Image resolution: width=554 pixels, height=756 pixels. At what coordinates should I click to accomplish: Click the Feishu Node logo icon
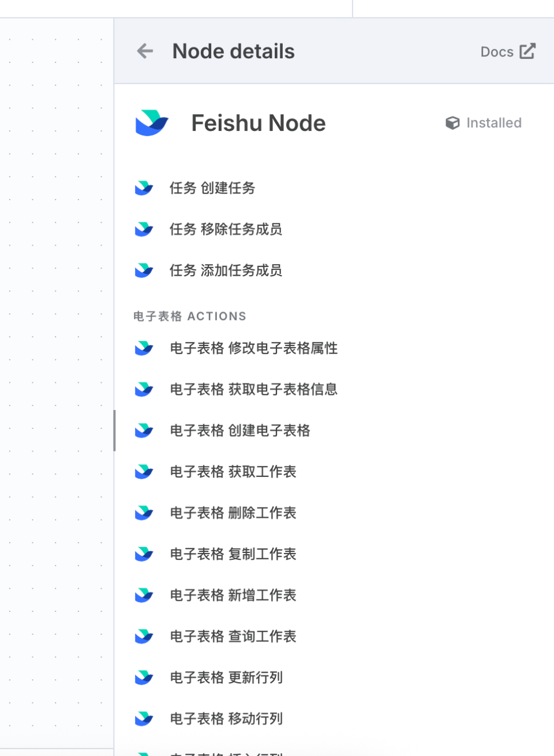[151, 122]
